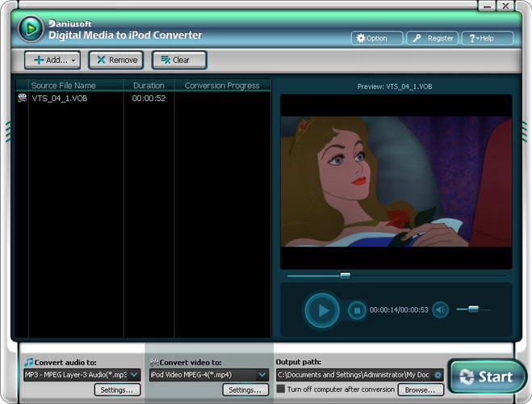
Task: Click the video preview frame
Action: [x=396, y=182]
